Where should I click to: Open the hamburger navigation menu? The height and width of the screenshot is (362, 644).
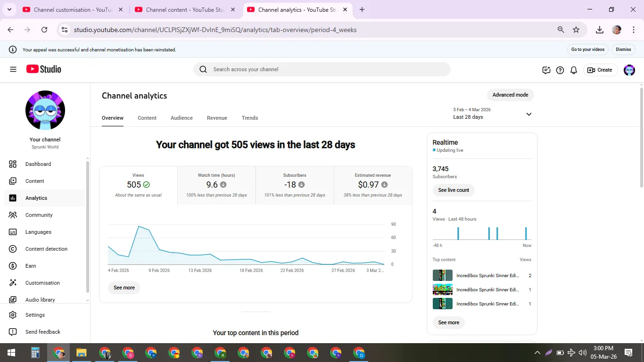(x=13, y=69)
